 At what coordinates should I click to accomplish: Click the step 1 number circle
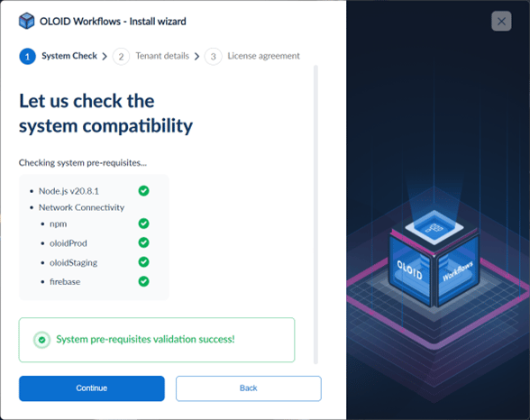27,57
